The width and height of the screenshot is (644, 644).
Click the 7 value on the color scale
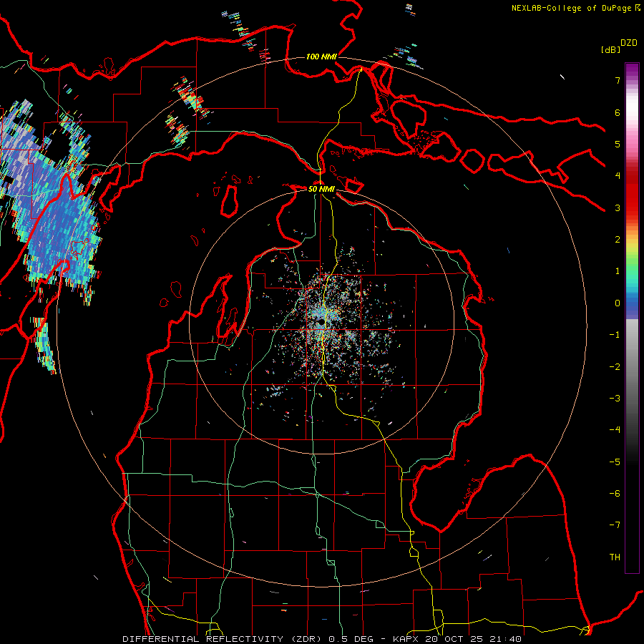[618, 80]
